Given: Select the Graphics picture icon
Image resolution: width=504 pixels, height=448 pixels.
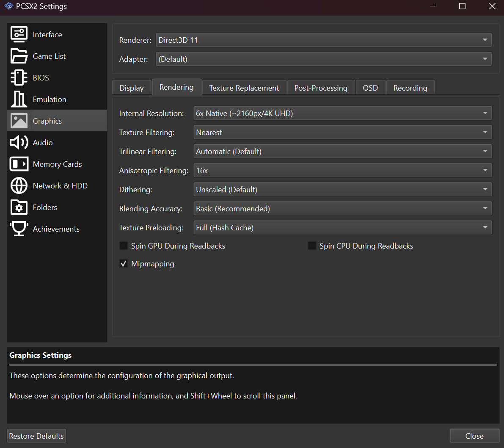Looking at the screenshot, I should (19, 121).
